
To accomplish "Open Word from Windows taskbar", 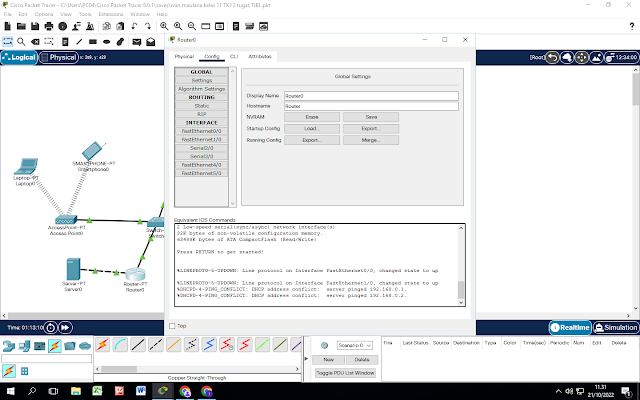I will click(x=141, y=391).
